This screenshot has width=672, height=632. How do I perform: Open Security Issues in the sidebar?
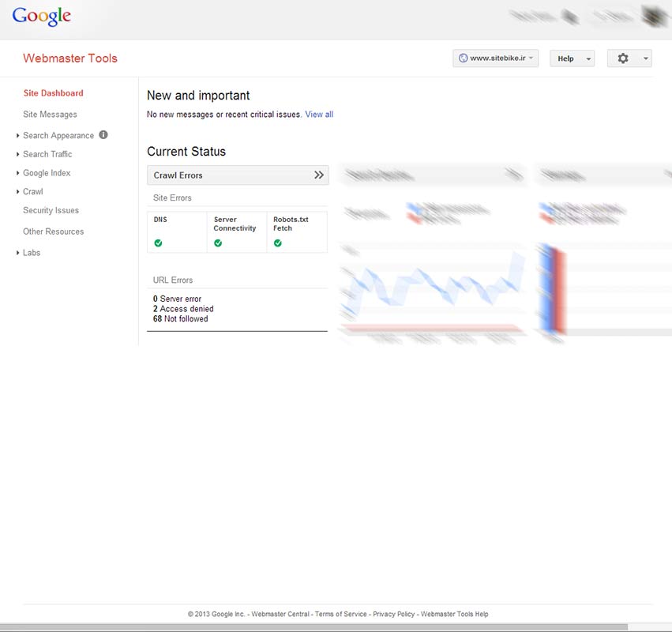click(x=51, y=210)
